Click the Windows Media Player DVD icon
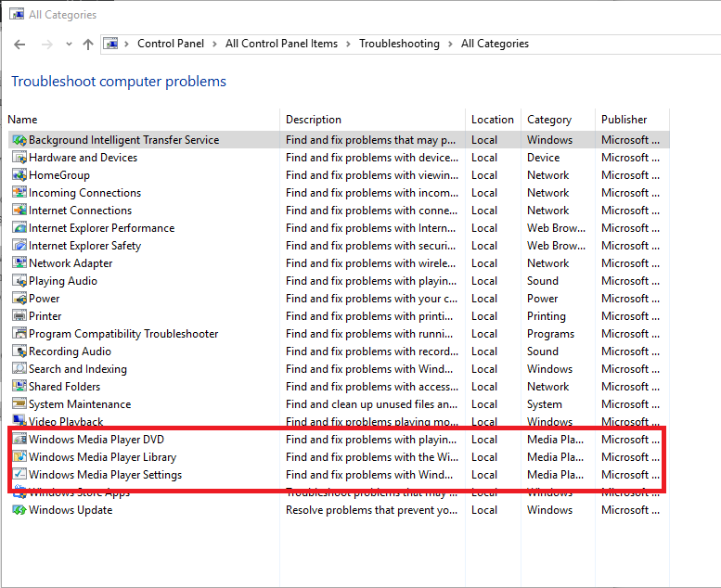 coord(19,440)
